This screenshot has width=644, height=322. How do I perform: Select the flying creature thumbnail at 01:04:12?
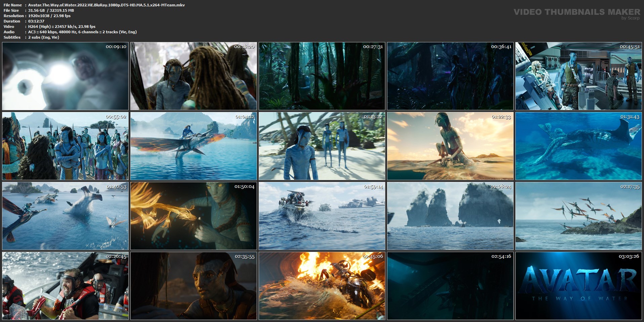click(194, 146)
